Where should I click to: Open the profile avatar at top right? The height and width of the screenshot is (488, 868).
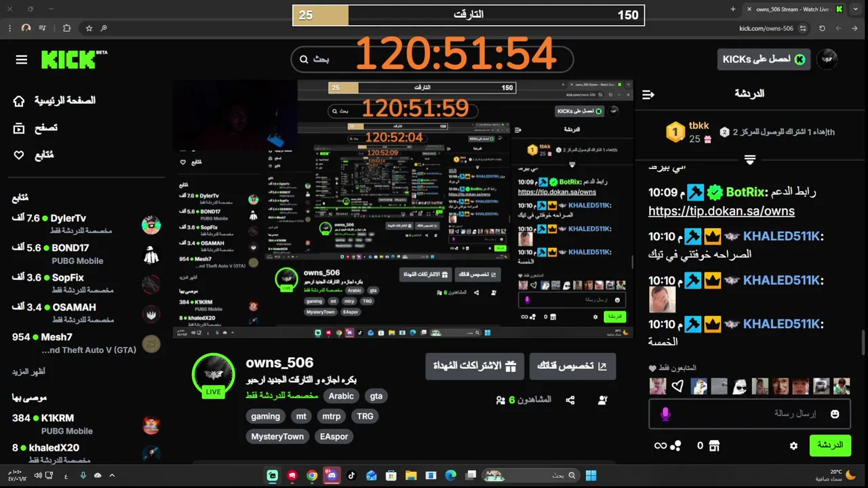pyautogui.click(x=827, y=60)
